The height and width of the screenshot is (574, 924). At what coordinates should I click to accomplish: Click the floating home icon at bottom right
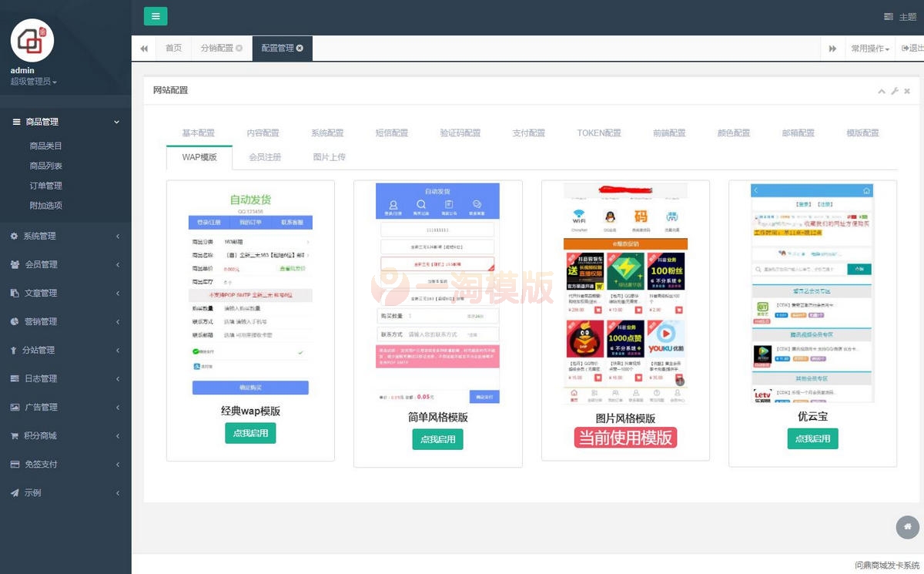click(906, 527)
